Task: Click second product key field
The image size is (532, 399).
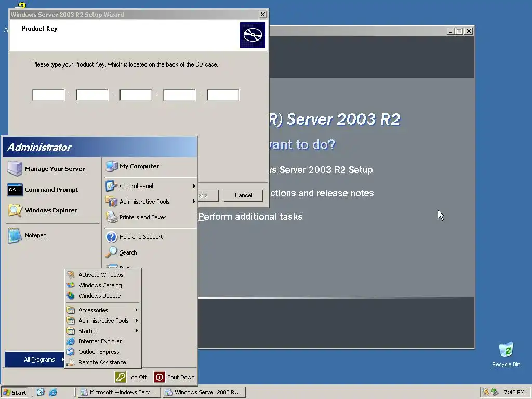Action: [92, 96]
